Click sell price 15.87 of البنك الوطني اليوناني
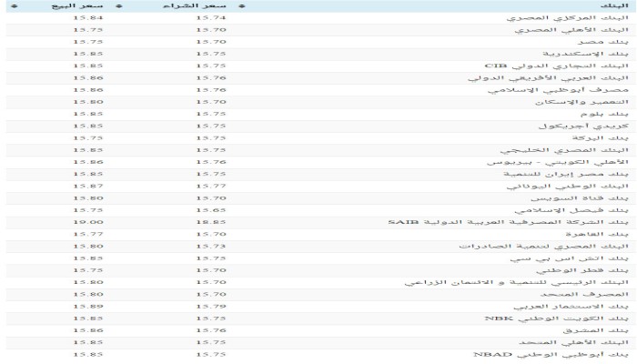This screenshot has width=637, height=364. click(x=88, y=186)
